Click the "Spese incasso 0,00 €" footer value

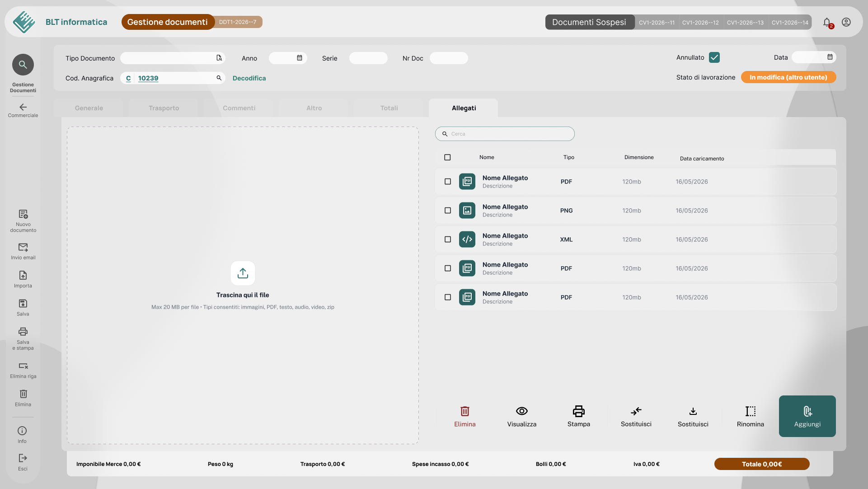click(x=440, y=464)
